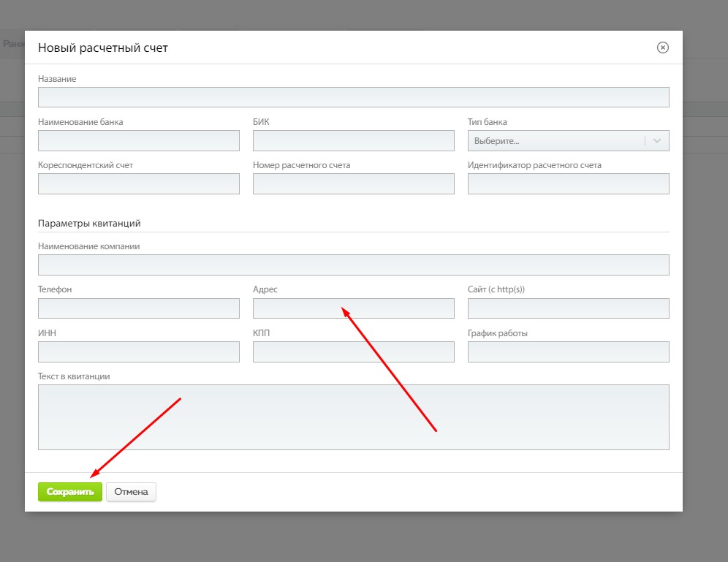This screenshot has width=728, height=562.
Task: Click the Параметры квитанций section heading
Action: click(x=89, y=223)
